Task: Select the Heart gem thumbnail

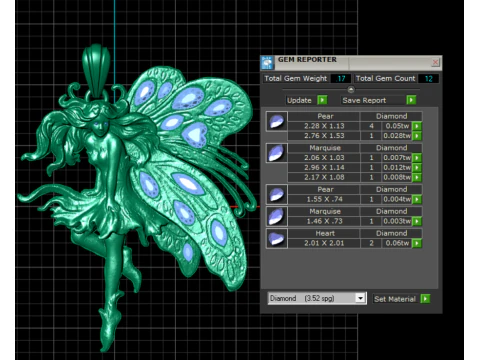Action: pos(277,238)
